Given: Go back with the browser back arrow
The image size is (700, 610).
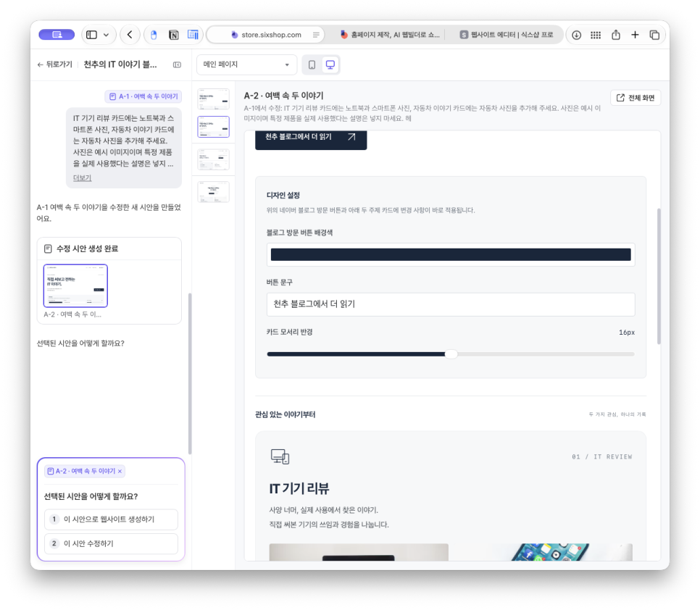Looking at the screenshot, I should [130, 35].
